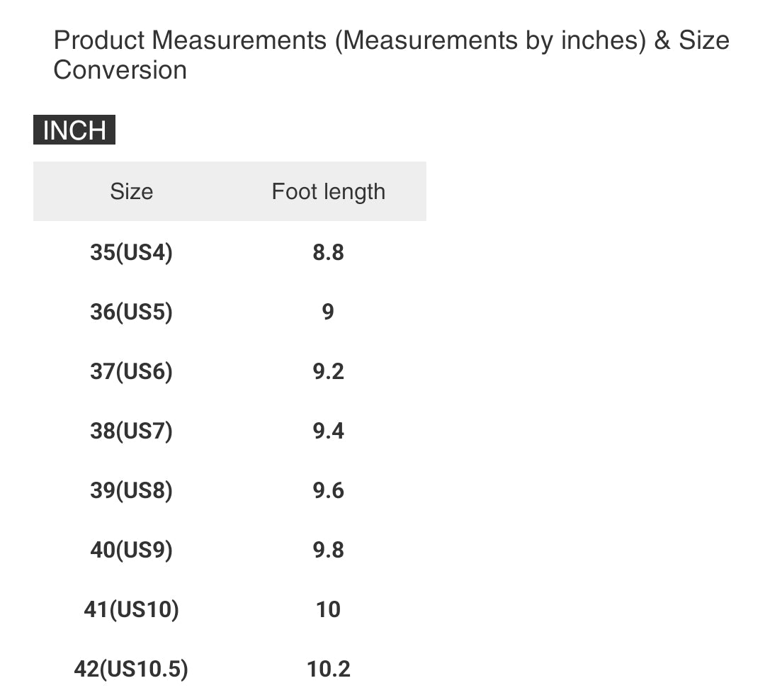Select the 36(US5) size cell
This screenshot has width=765, height=700.
point(131,312)
